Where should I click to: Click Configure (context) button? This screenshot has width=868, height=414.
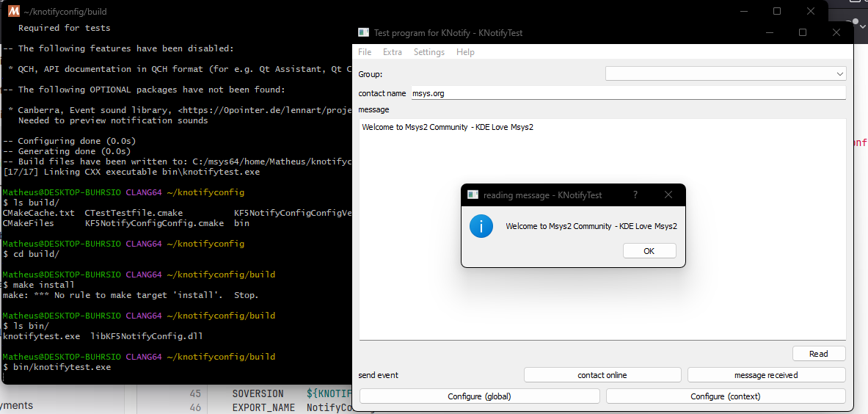click(x=726, y=396)
